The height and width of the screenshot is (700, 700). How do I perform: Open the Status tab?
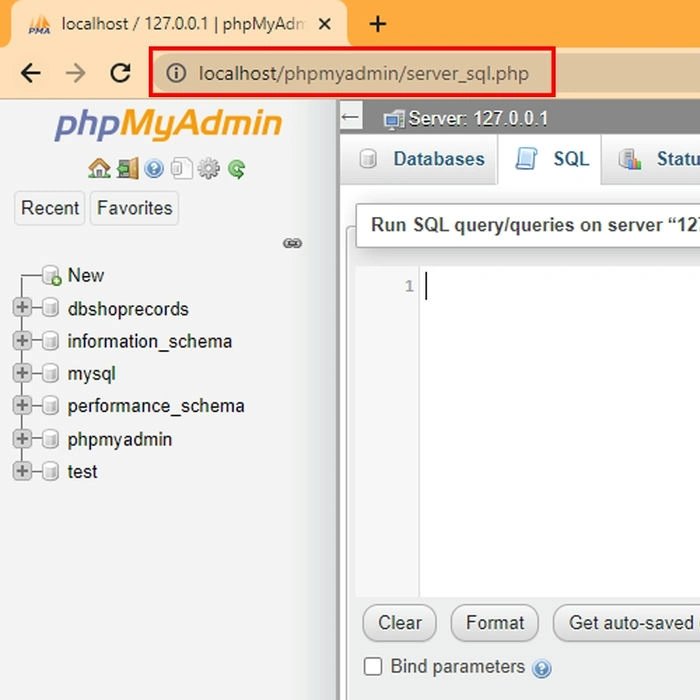[651, 159]
